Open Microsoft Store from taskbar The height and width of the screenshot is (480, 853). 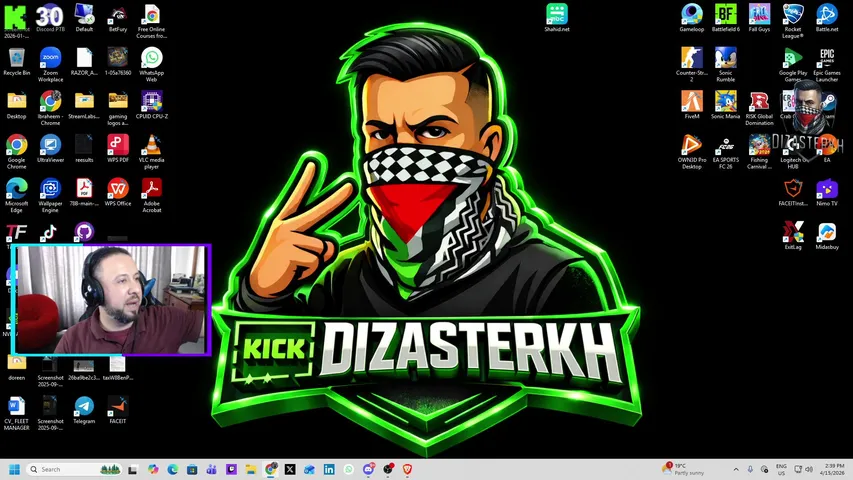[192, 469]
